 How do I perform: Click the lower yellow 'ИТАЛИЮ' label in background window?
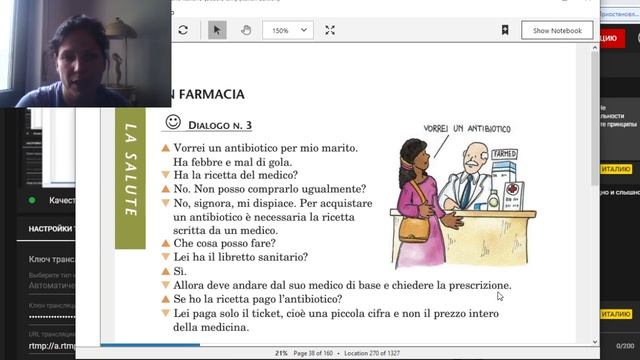[x=616, y=314]
